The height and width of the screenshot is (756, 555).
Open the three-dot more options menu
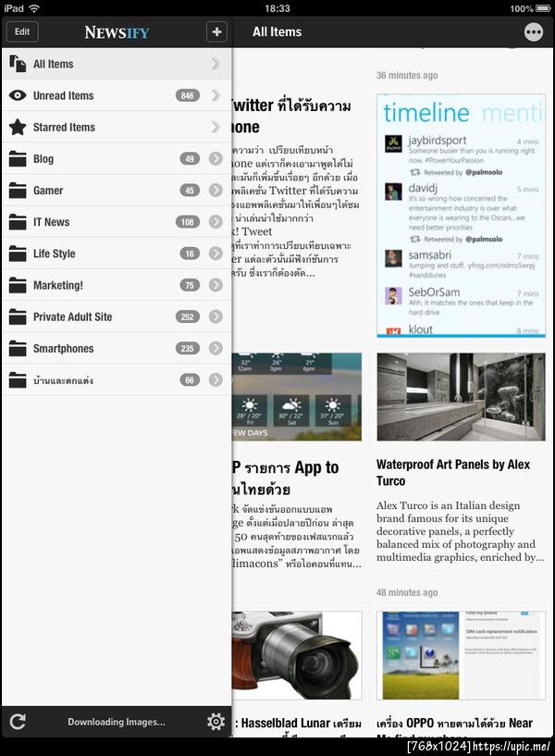pyautogui.click(x=534, y=32)
